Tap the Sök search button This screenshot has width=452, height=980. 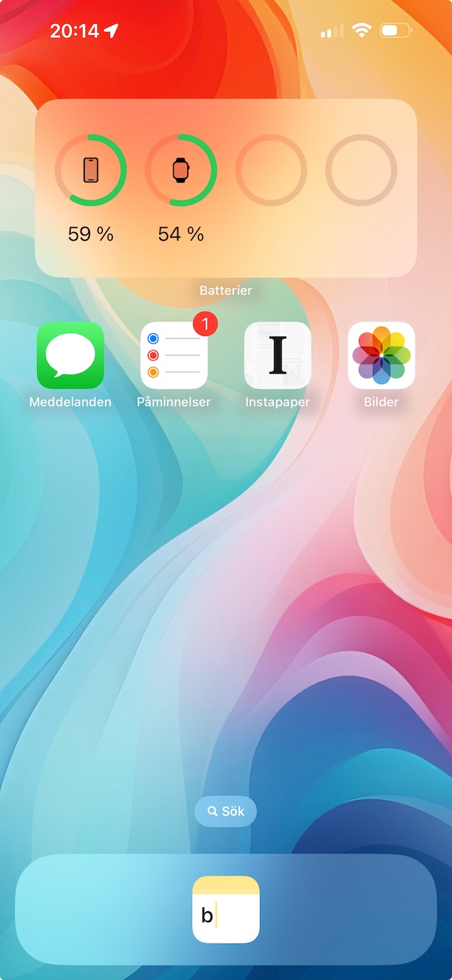tap(226, 811)
